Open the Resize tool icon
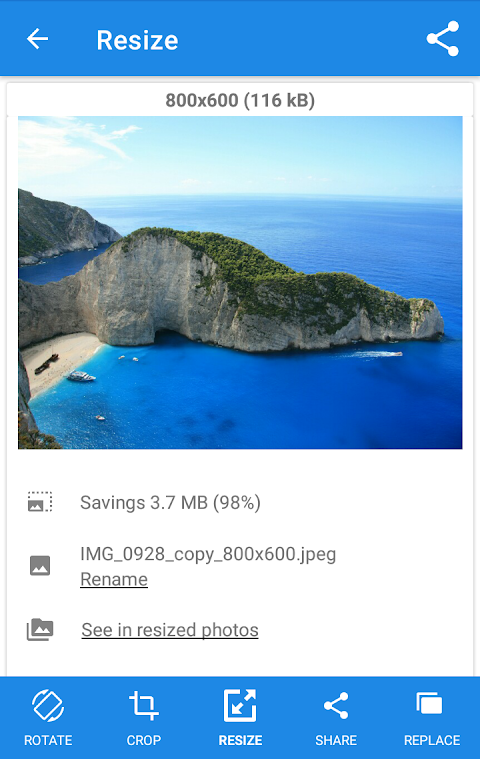Screen dimensions: 480x759 (240, 705)
